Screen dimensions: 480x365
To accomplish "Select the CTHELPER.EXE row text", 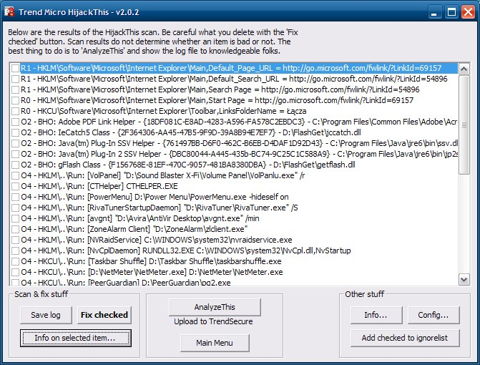I will tap(99, 186).
